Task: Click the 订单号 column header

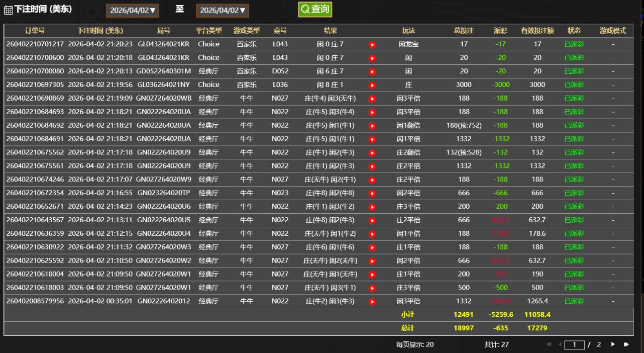Action: click(35, 31)
